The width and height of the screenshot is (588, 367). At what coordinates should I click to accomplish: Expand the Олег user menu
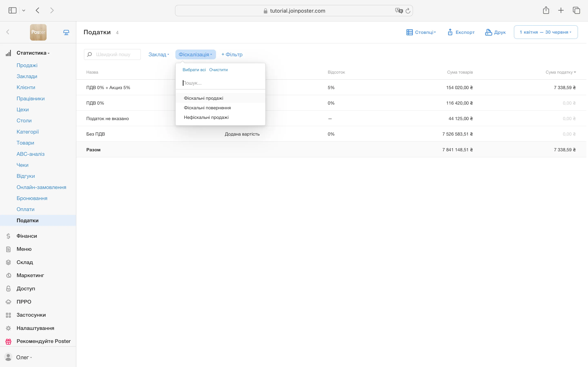[x=24, y=357]
